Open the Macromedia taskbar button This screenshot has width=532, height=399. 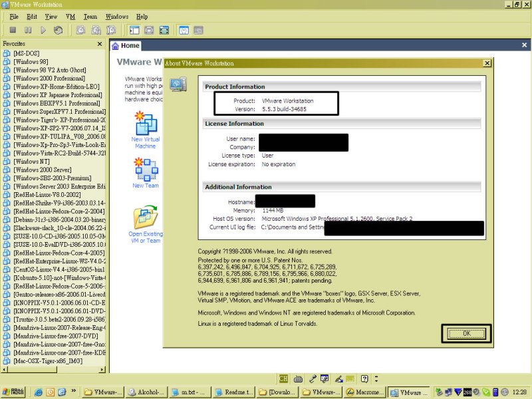pos(364,392)
